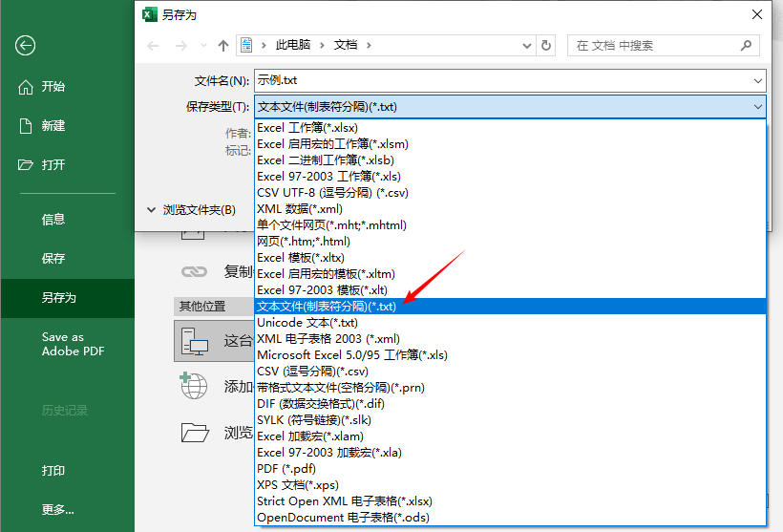Click the Home (开始) house icon
The height and width of the screenshot is (532, 783).
tap(26, 87)
